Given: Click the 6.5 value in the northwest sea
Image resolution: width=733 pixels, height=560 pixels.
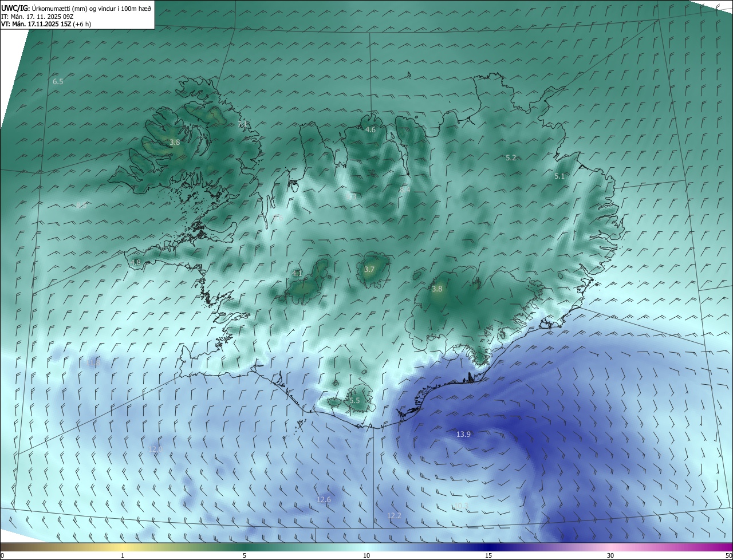Looking at the screenshot, I should coord(58,82).
